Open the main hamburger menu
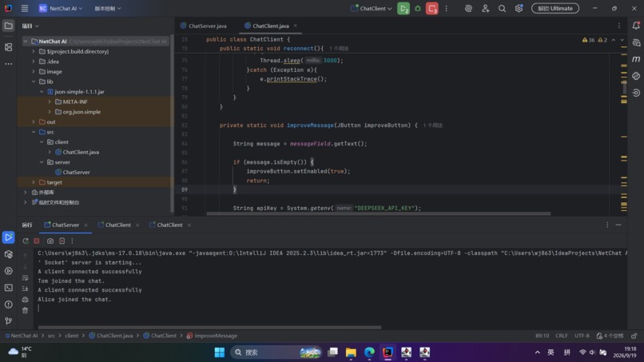The height and width of the screenshot is (362, 644). tap(25, 8)
